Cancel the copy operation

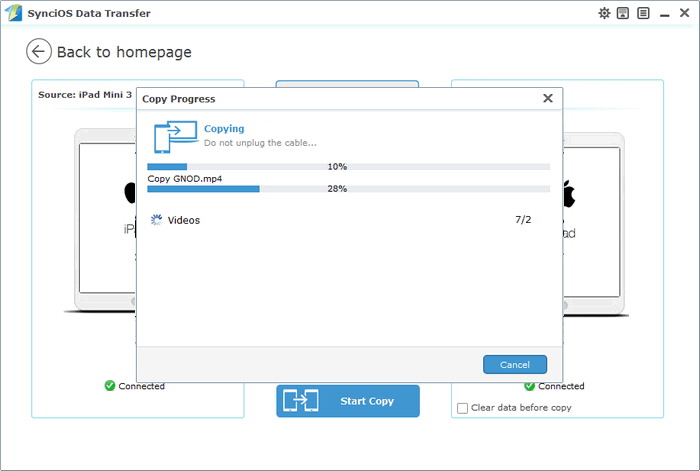pyautogui.click(x=515, y=364)
